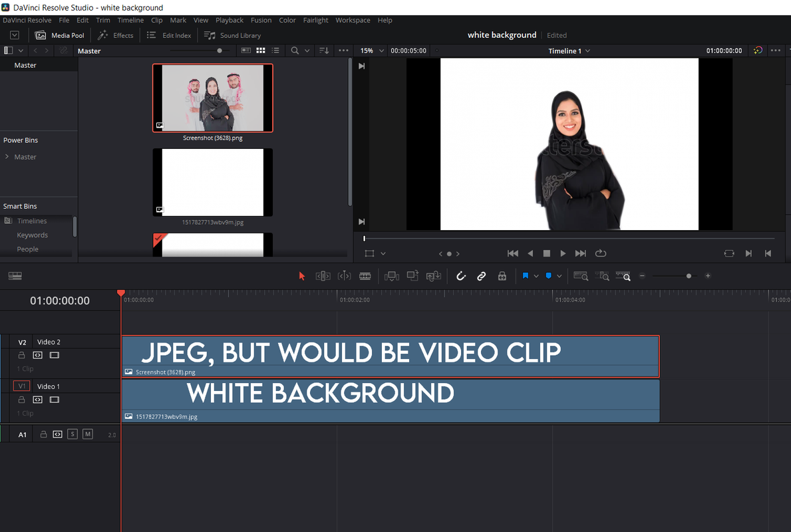Click the Zoom to Fit timeline icon
The image size is (791, 532).
pos(581,276)
